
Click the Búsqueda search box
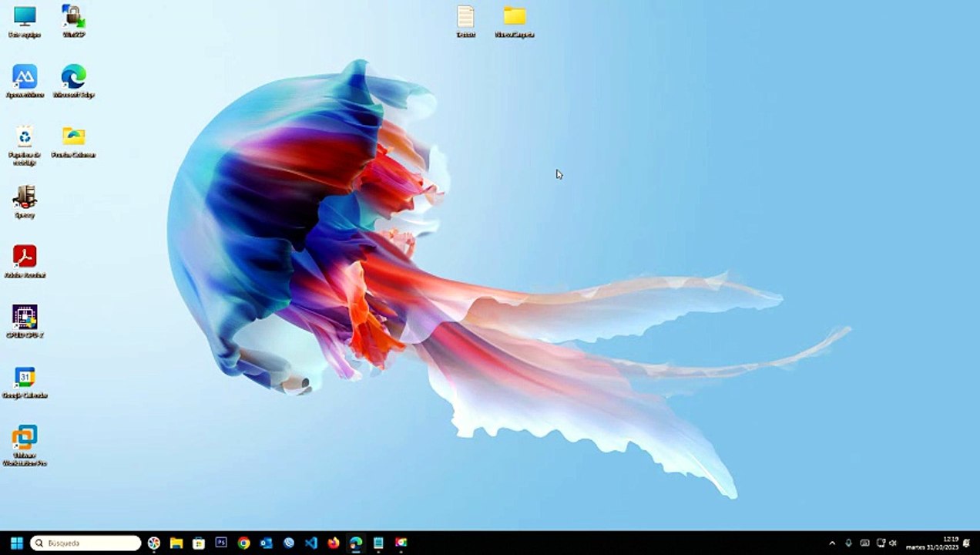86,543
